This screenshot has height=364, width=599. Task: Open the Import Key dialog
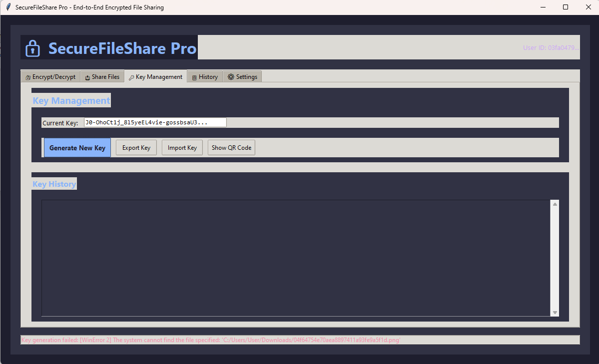point(182,148)
